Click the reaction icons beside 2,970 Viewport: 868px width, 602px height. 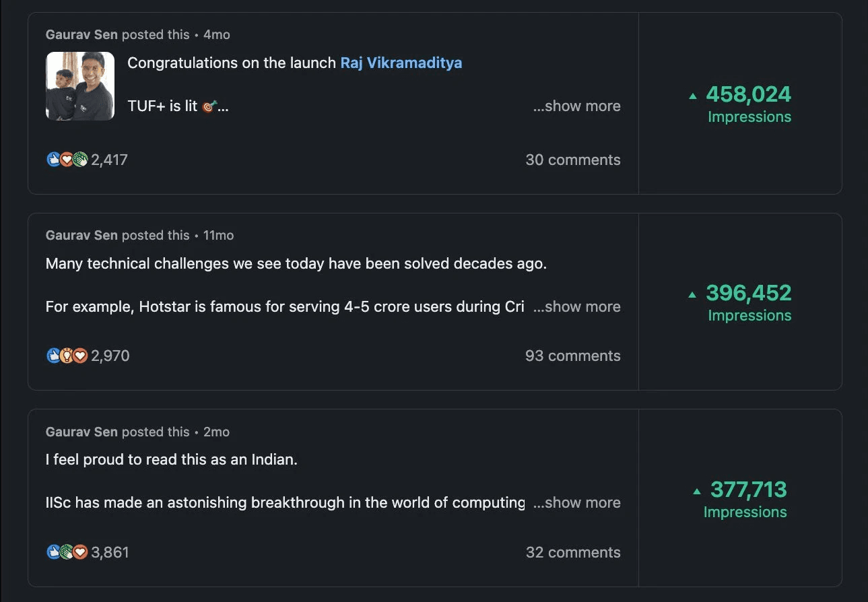coord(67,356)
